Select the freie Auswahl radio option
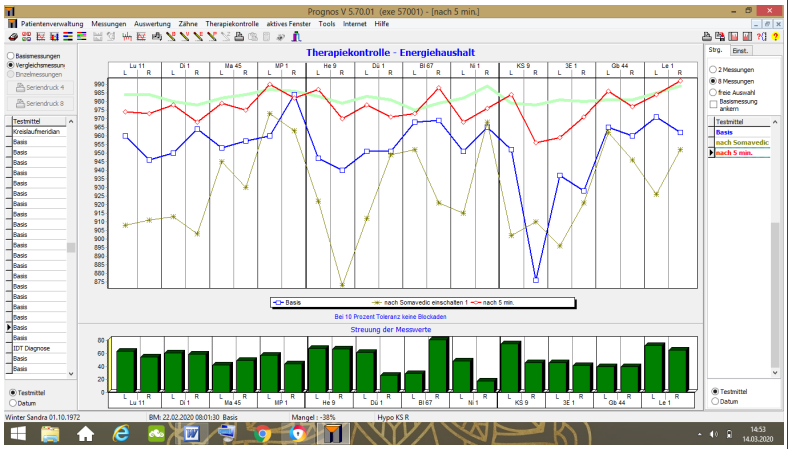Screen dimensions: 788x449 tap(712, 91)
